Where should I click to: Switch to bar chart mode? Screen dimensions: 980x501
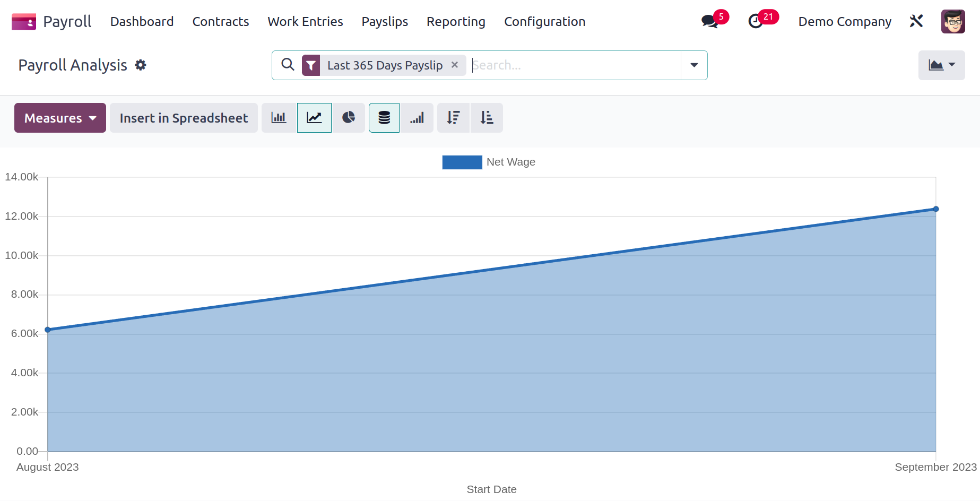279,118
